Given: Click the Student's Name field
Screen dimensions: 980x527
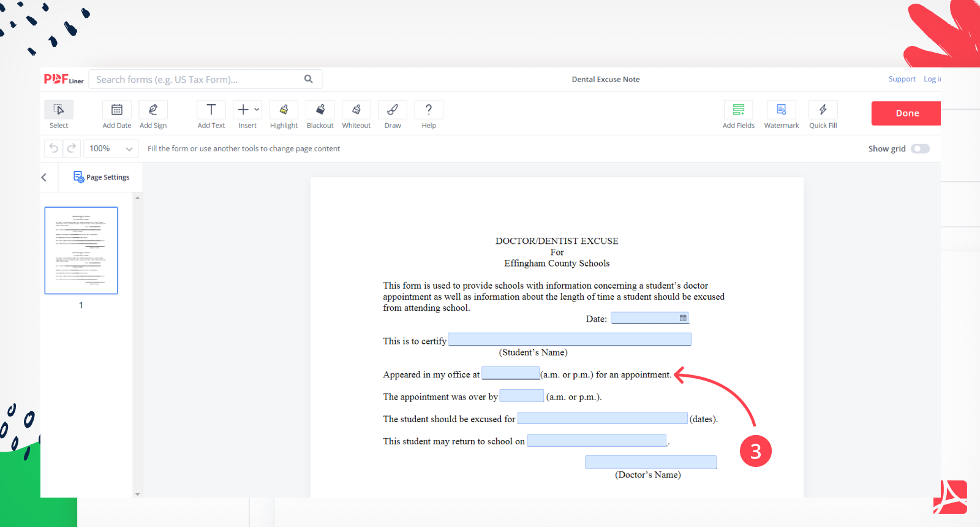Looking at the screenshot, I should tap(570, 339).
